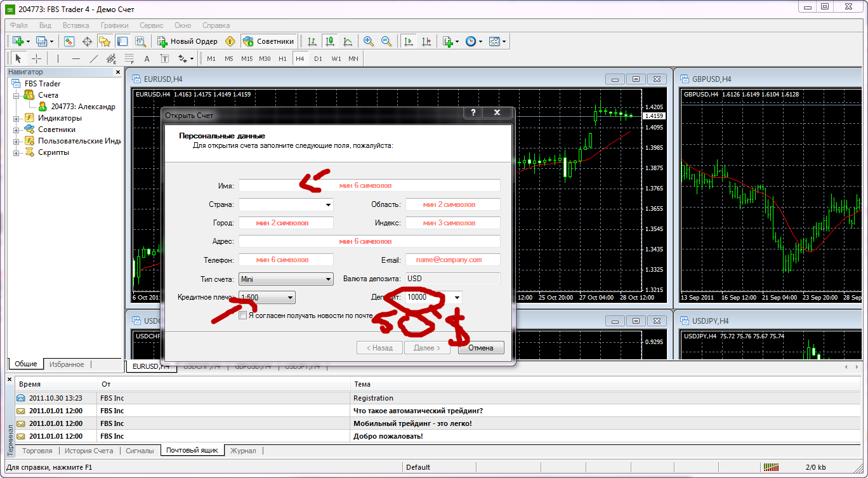
Task: Click the Zoom Out magnifier icon
Action: point(386,41)
